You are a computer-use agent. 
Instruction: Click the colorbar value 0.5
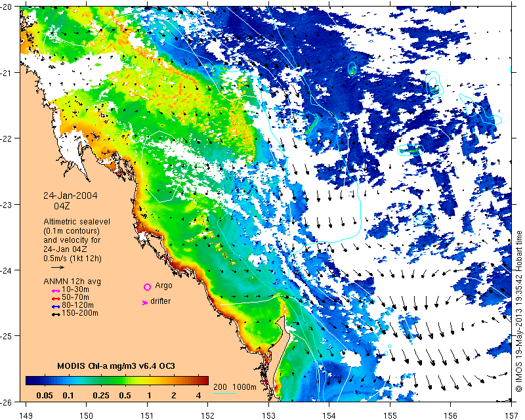point(125,396)
